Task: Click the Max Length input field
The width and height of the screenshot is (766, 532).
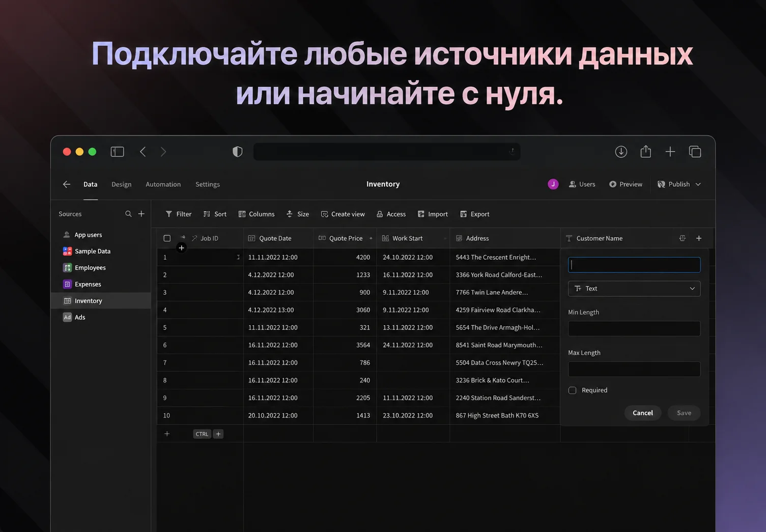Action: 634,369
